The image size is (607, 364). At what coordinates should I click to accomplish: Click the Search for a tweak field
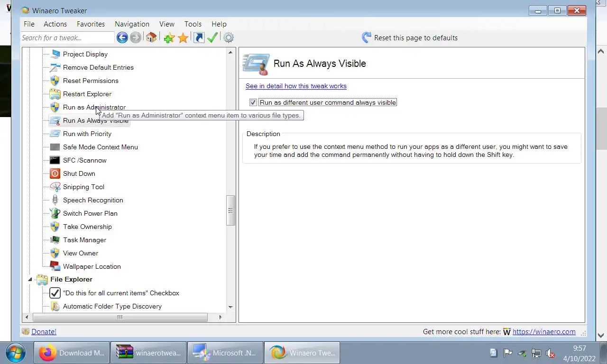[67, 38]
